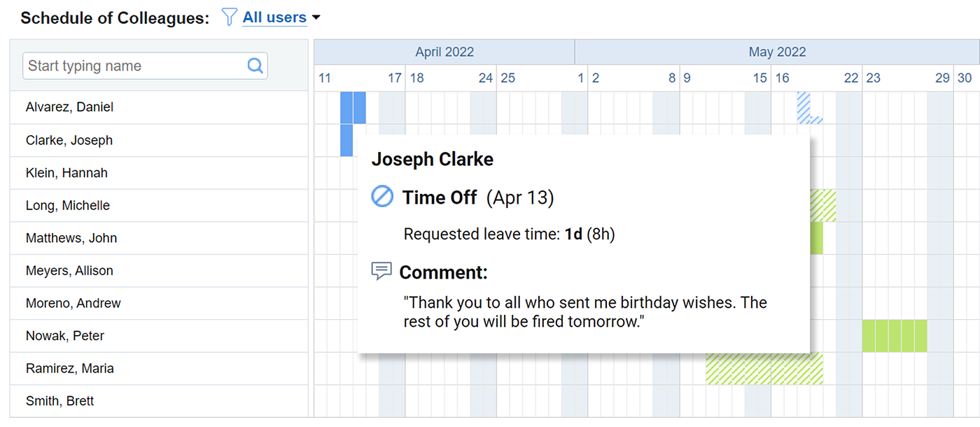The width and height of the screenshot is (980, 427).
Task: Click the week 16 date header
Action: coord(782,78)
